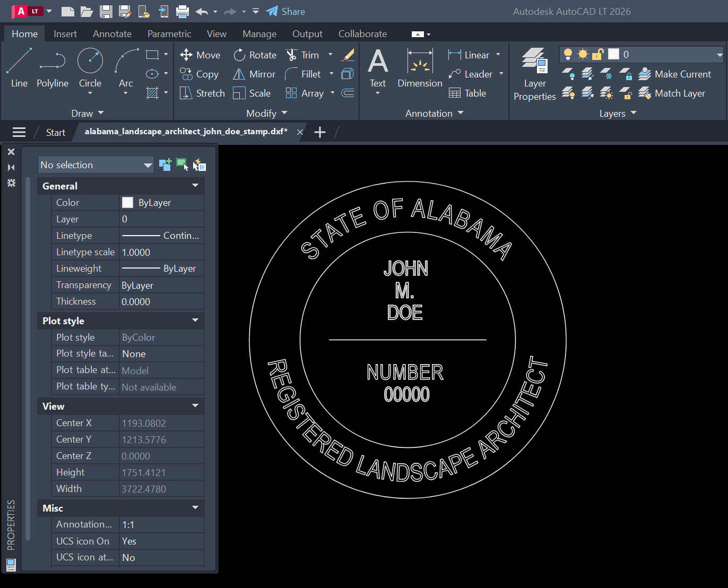The width and height of the screenshot is (728, 588).
Task: Select the multiline Text tool
Action: (x=378, y=68)
